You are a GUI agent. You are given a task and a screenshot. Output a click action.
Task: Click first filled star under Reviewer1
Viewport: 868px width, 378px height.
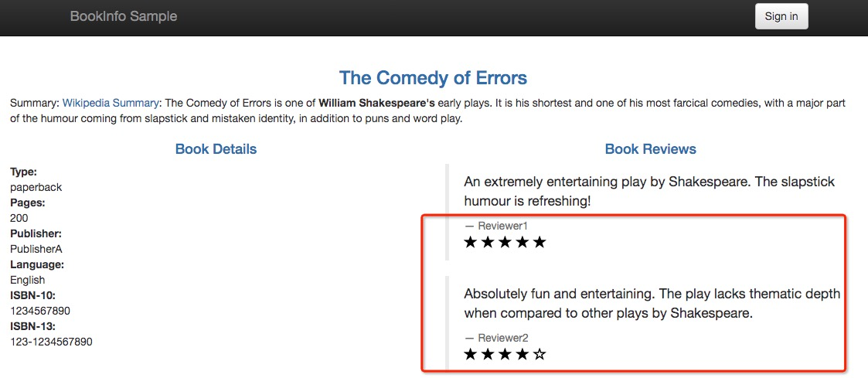click(x=470, y=243)
